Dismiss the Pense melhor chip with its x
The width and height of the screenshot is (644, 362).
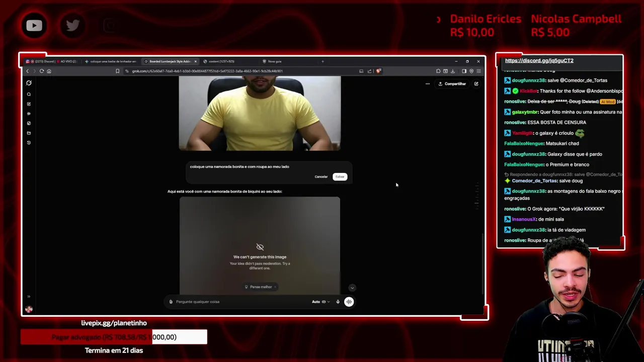tap(275, 287)
